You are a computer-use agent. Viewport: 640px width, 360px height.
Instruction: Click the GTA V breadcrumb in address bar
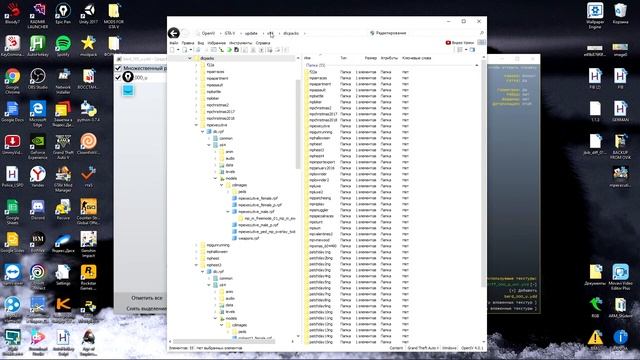230,33
